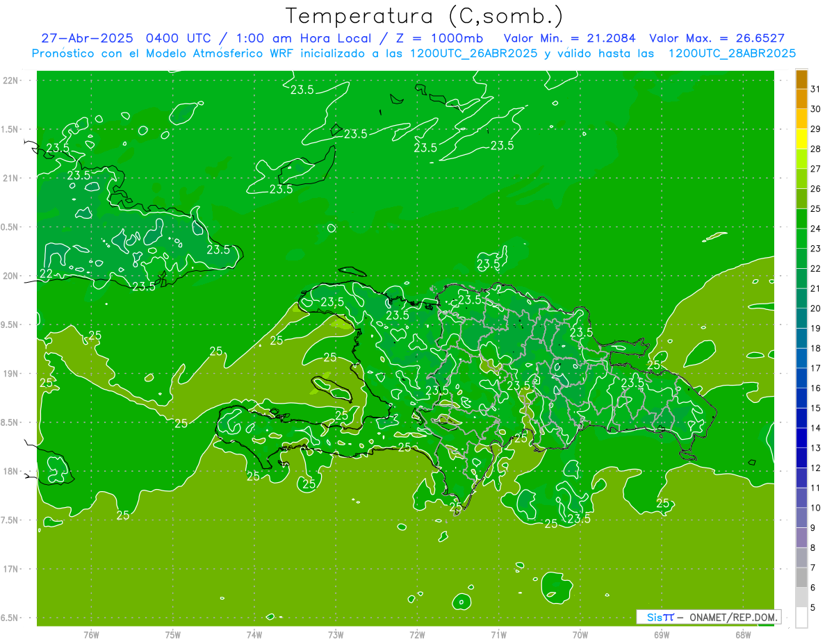
Task: Click the valid-until time '1200UTC_28ABR2025'
Action: [x=731, y=53]
